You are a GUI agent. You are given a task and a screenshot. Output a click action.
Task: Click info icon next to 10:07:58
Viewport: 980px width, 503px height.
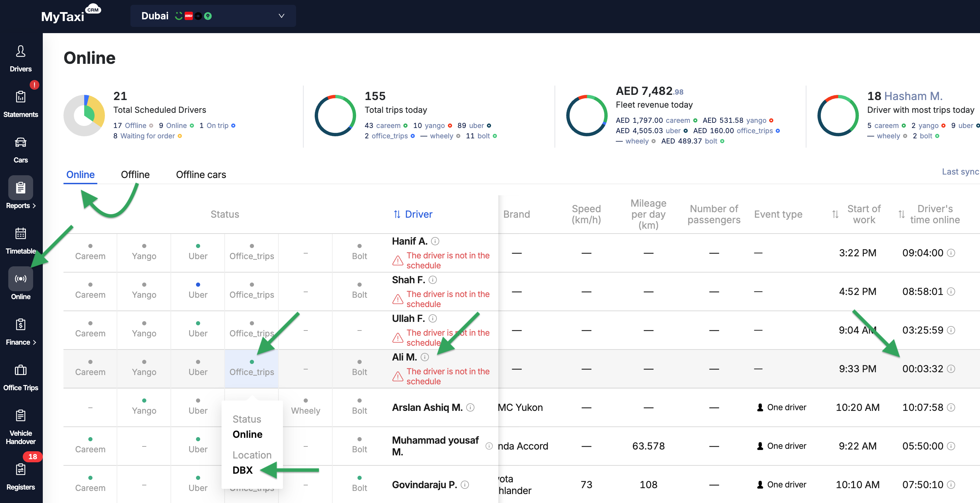(951, 407)
